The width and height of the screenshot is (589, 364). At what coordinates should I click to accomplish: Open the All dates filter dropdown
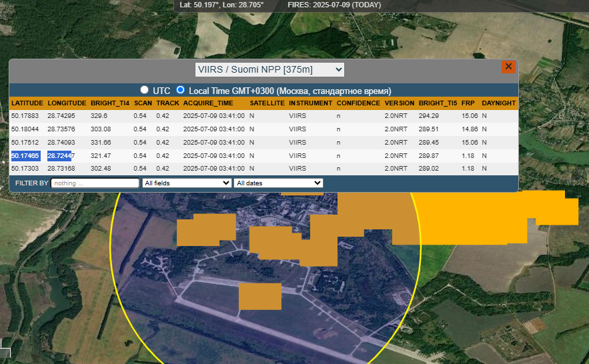coord(278,183)
